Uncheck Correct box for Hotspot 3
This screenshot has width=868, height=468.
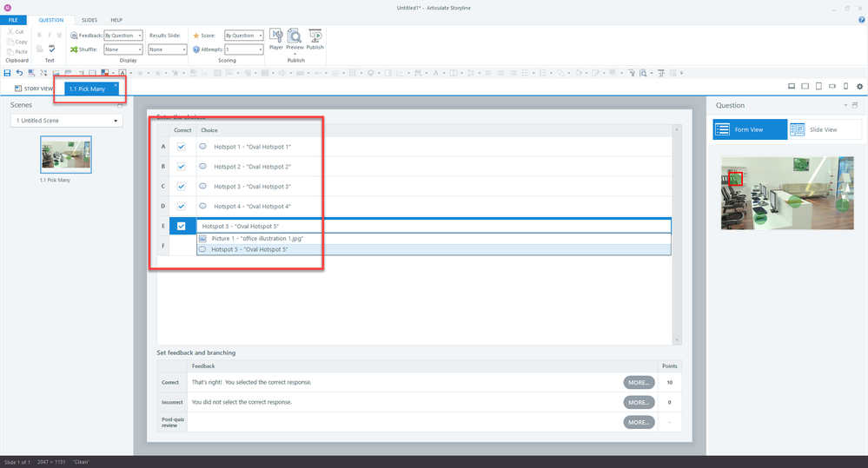click(x=181, y=187)
